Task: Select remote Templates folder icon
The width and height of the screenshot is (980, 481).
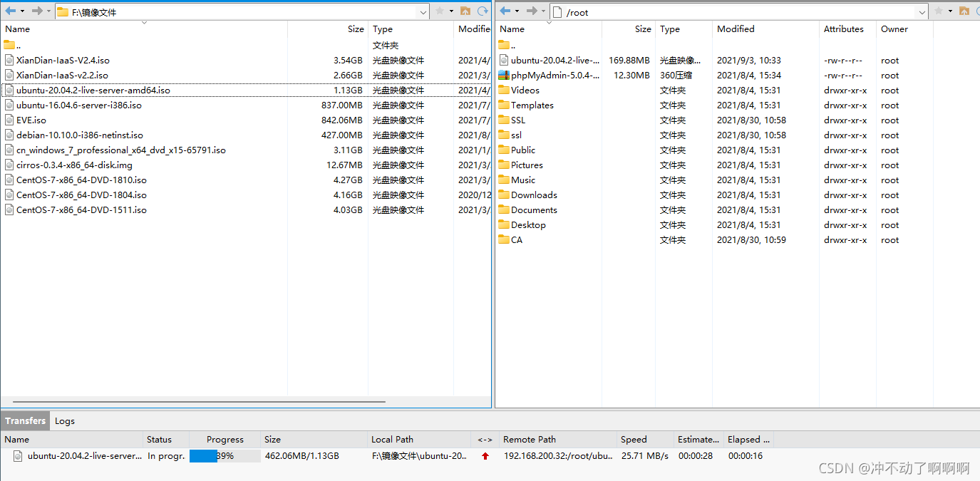Action: coord(504,105)
